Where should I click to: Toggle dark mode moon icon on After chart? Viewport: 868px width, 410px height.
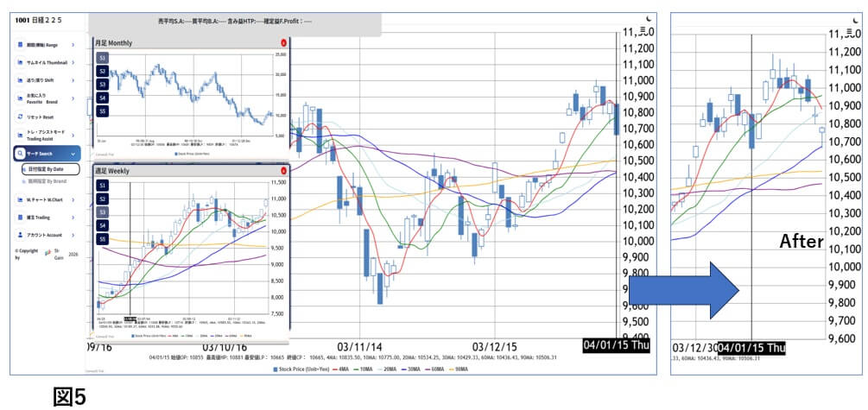(856, 20)
